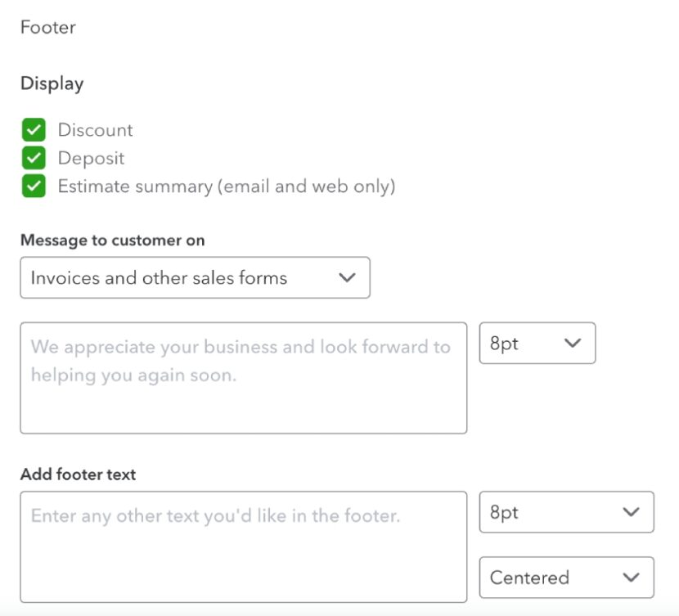Click the green checkmark beside Estimate summary
The width and height of the screenshot is (679, 616).
pyautogui.click(x=33, y=186)
